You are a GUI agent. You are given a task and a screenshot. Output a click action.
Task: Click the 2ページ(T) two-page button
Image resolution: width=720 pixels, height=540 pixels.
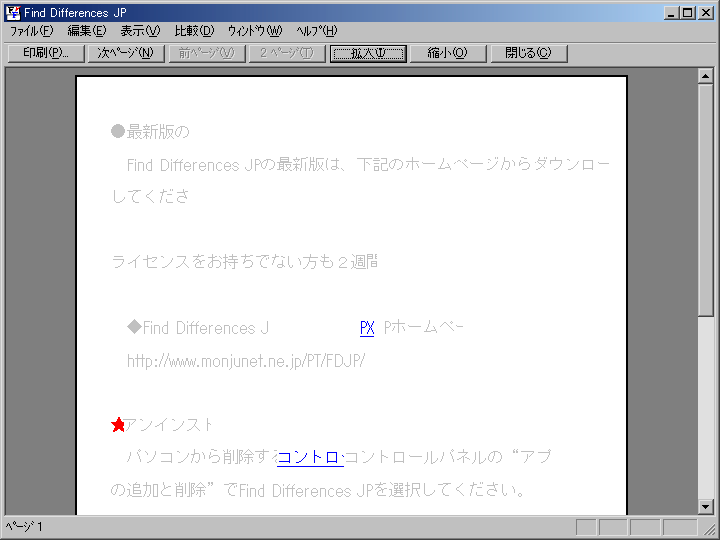point(287,53)
